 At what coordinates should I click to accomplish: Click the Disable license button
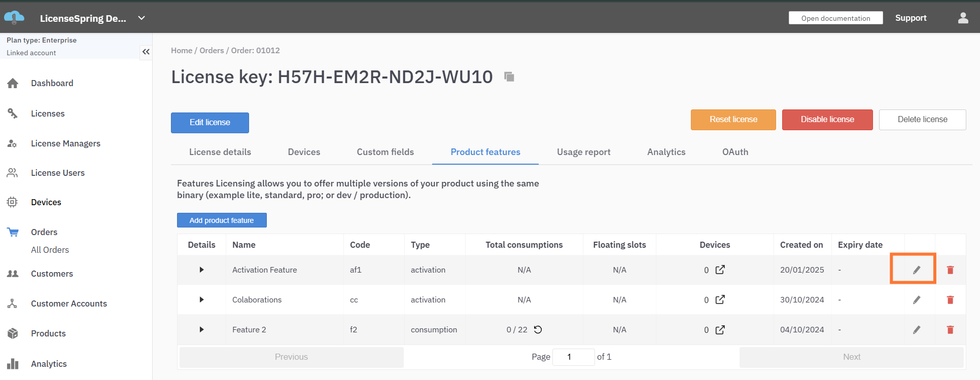point(827,120)
